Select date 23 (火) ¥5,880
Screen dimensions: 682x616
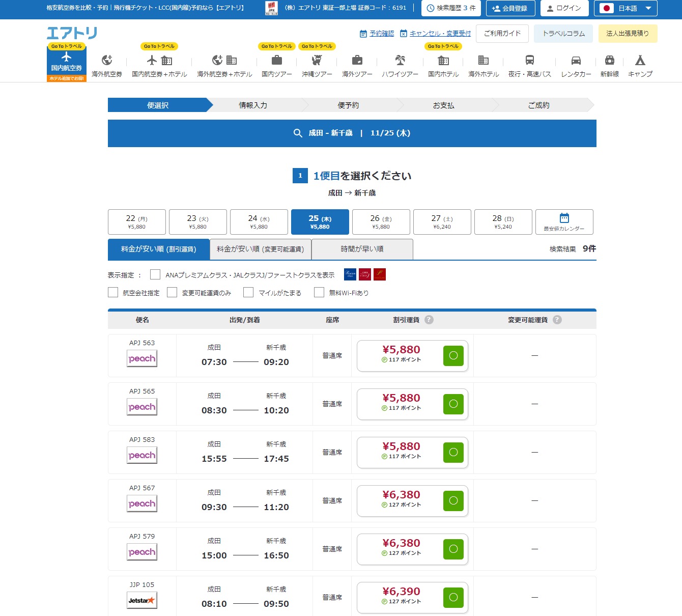click(198, 221)
